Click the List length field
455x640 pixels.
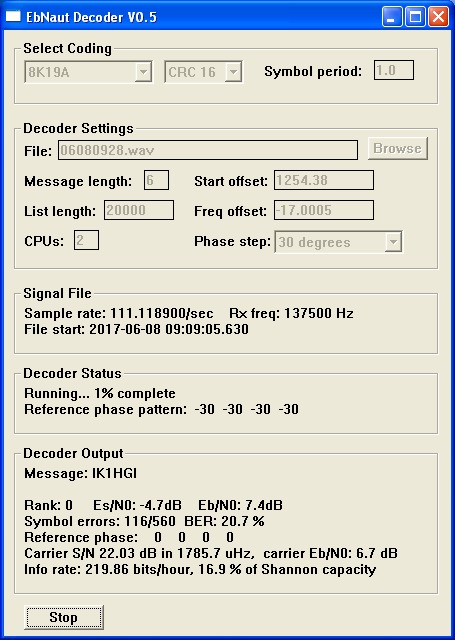[139, 210]
